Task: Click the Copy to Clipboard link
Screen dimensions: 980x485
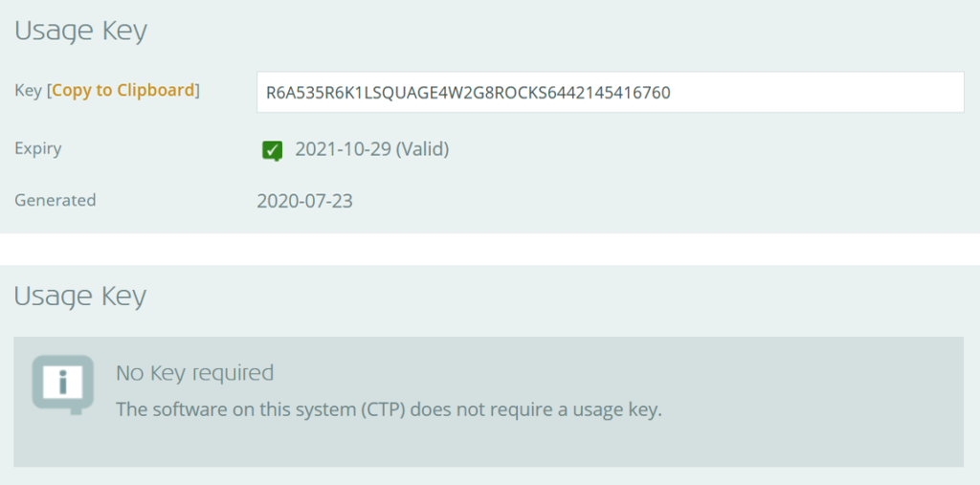Action: click(x=123, y=91)
